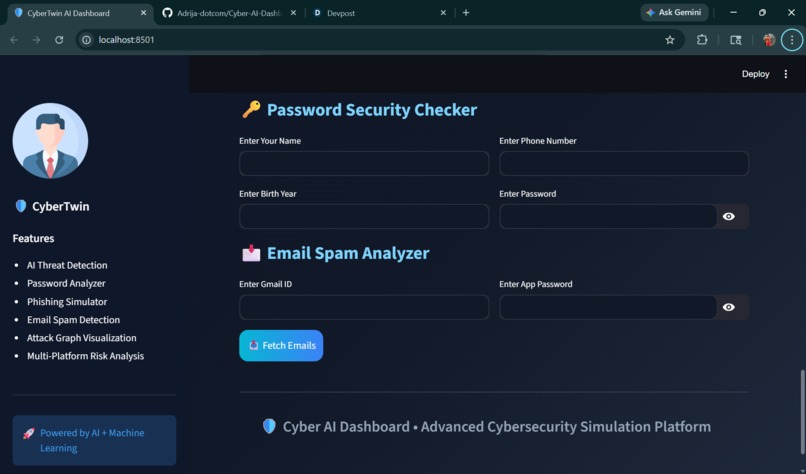The image size is (806, 474).
Task: Click the inbox icon beside Email Spam Analyzer
Action: [251, 253]
